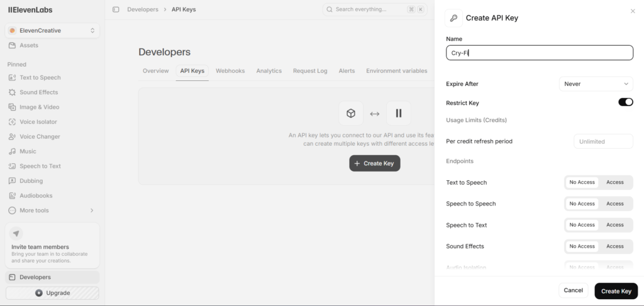Click the key icon beside Create API Key
This screenshot has width=644, height=306.
pos(453,18)
